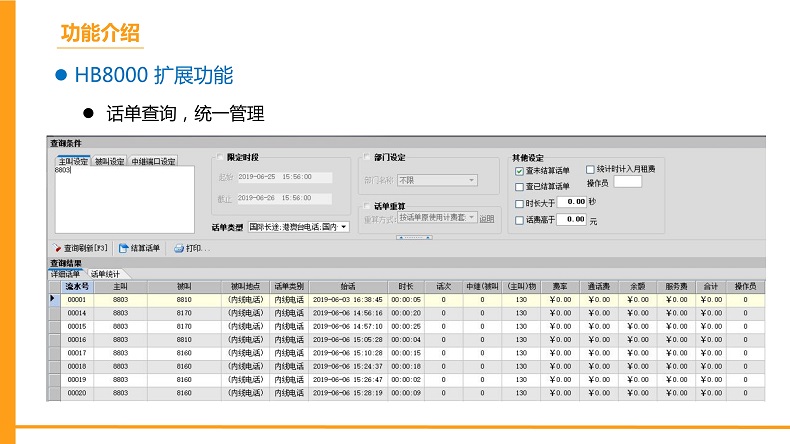790x444 pixels.
Task: Click the 时长大于 seconds value field
Action: coord(572,202)
